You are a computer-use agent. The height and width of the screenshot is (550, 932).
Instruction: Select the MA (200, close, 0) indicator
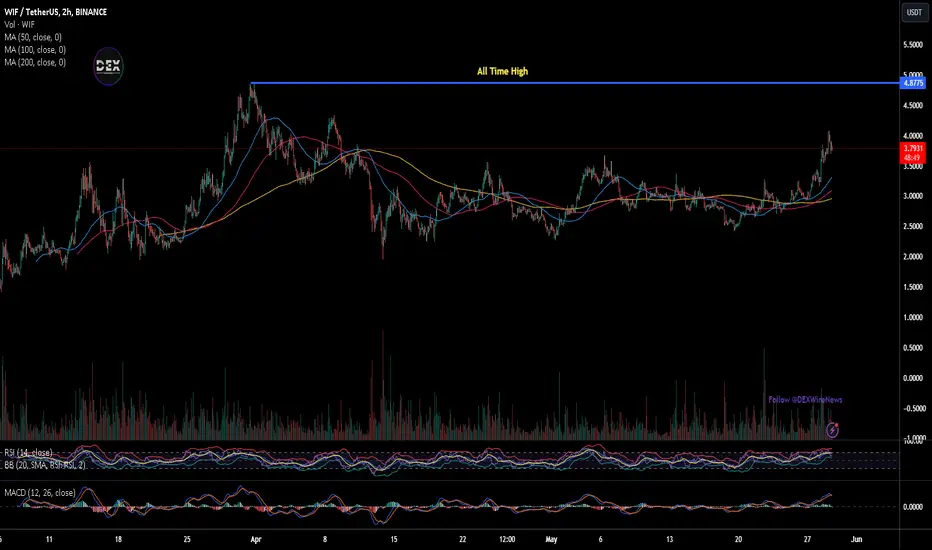(x=35, y=62)
